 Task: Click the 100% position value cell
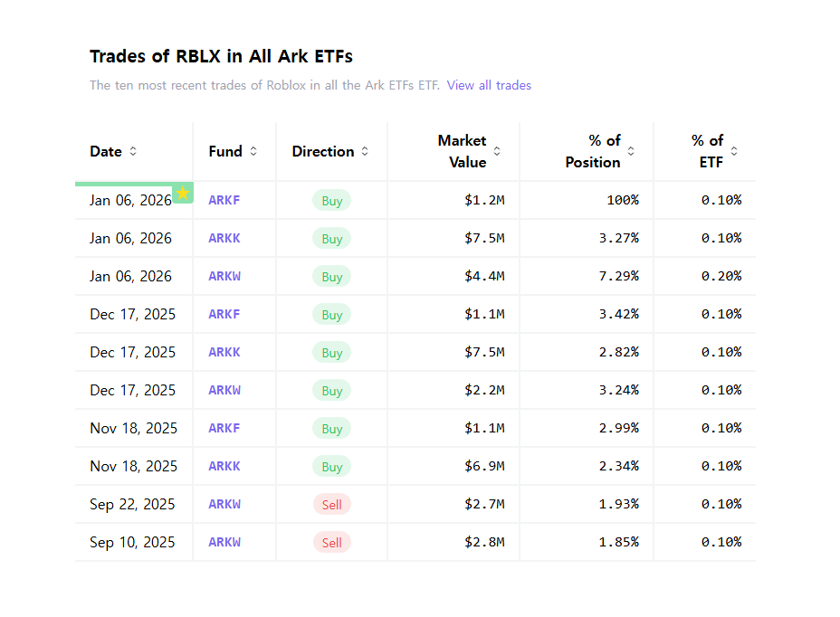coord(623,200)
